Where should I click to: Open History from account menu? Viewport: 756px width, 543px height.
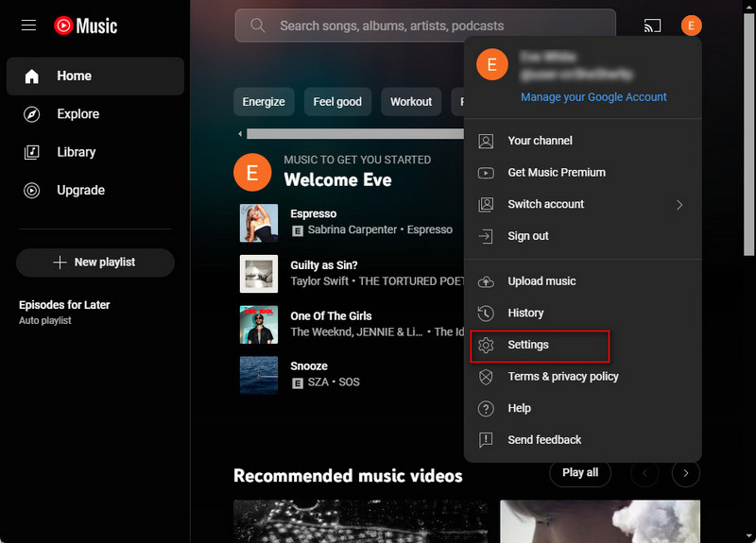coord(582,314)
